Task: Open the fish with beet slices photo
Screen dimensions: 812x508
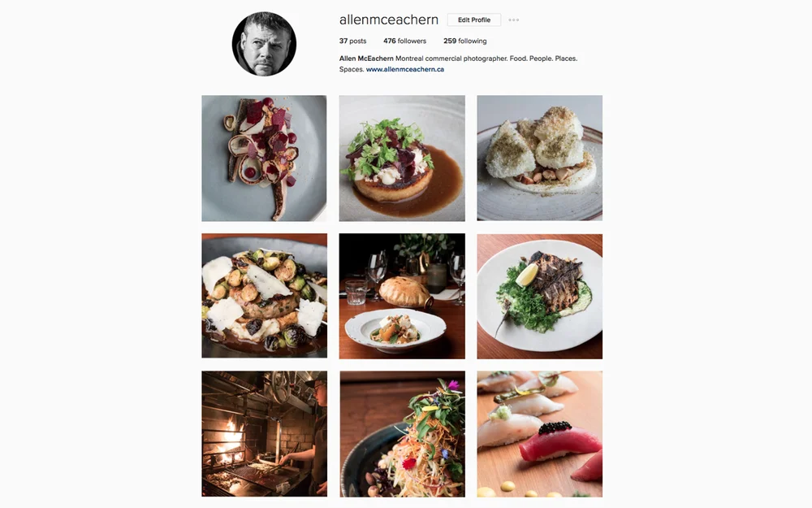Action: 264,158
